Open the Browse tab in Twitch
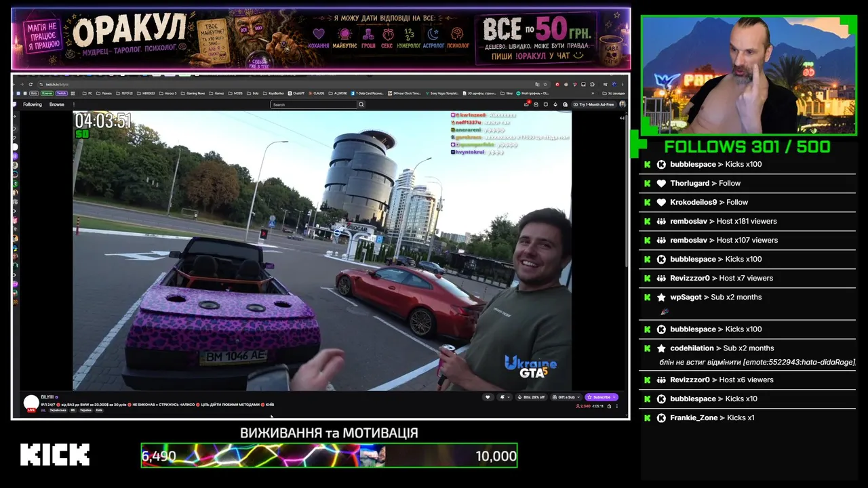Viewport: 868px width, 488px height. pyautogui.click(x=57, y=104)
